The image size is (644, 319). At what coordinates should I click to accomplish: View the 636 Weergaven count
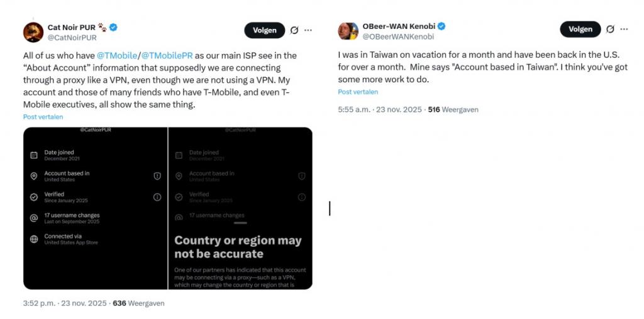point(138,303)
